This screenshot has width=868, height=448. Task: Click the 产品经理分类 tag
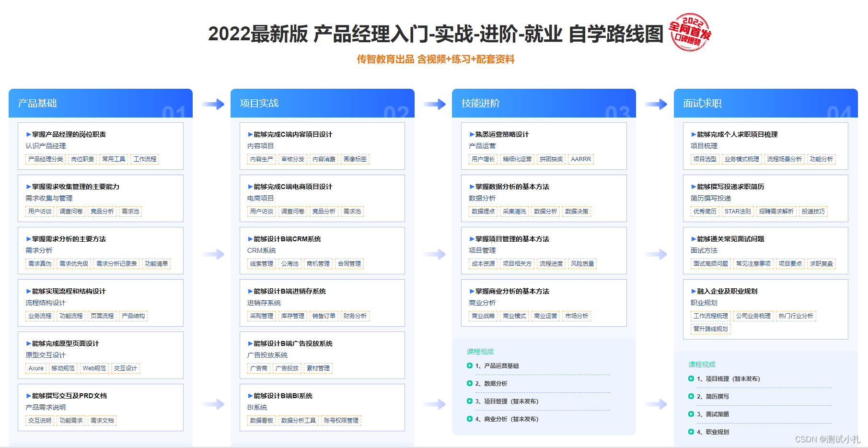pos(46,159)
